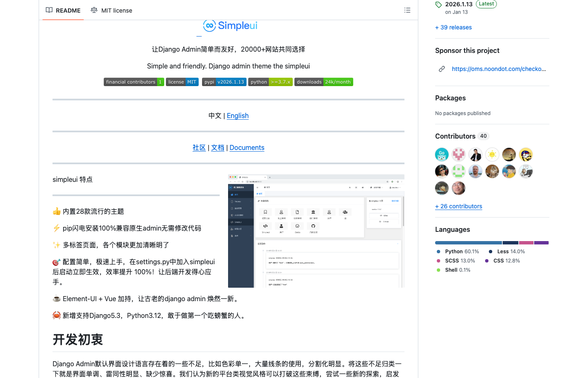
Task: Open Python 60.1% language link
Action: 458,252
